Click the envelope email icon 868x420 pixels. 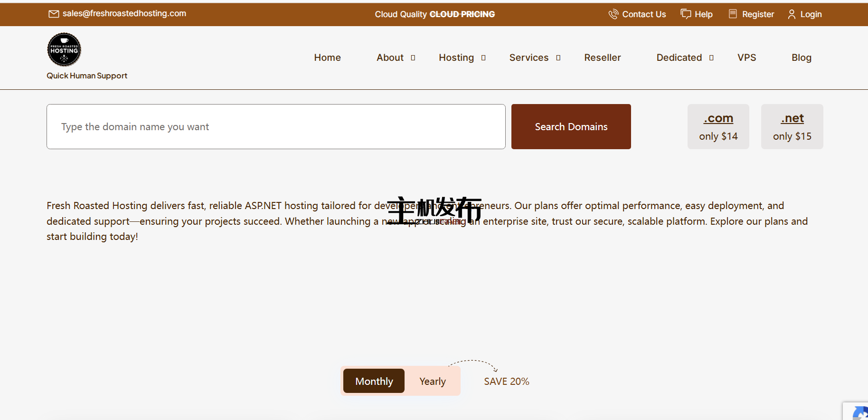click(54, 14)
